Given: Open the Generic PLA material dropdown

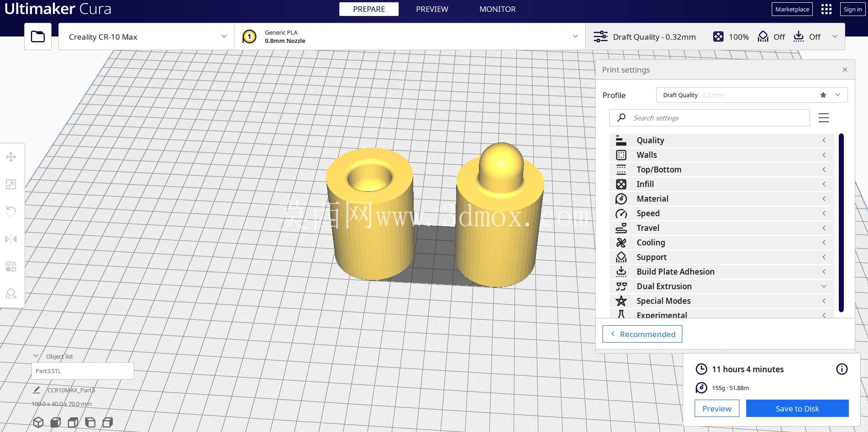Looking at the screenshot, I should pos(410,36).
